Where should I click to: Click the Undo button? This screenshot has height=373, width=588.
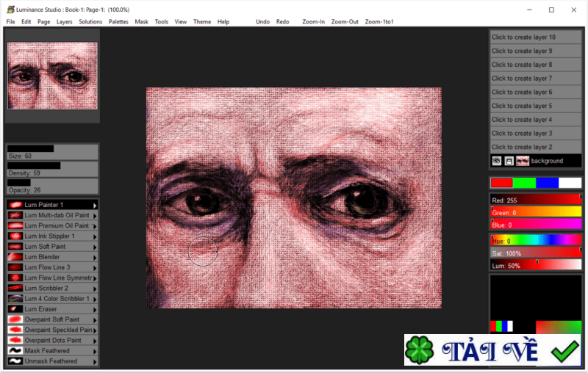pyautogui.click(x=262, y=21)
